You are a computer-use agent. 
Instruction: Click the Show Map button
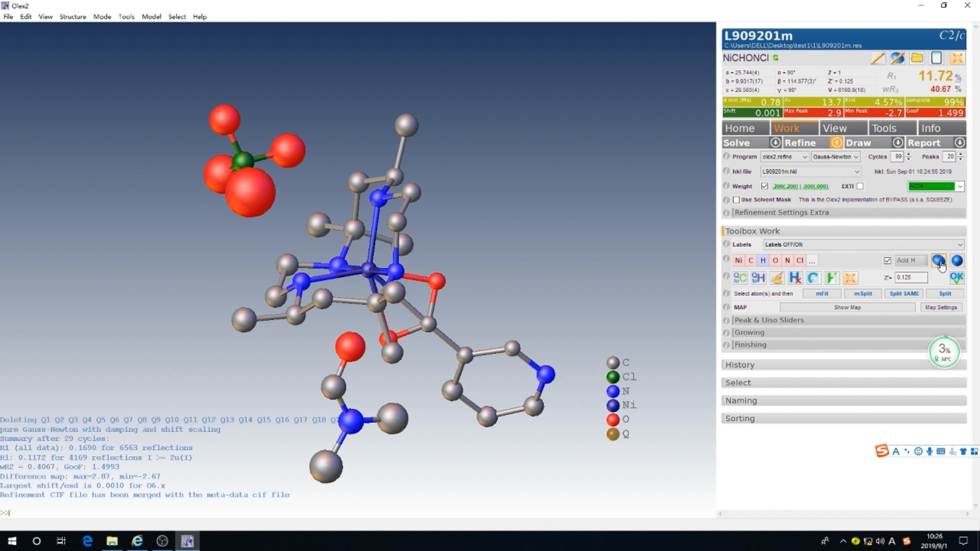[x=847, y=308]
